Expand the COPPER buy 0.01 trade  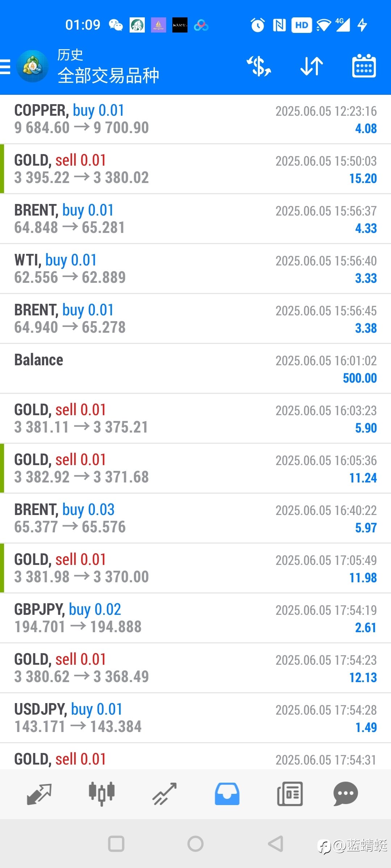pos(195,119)
